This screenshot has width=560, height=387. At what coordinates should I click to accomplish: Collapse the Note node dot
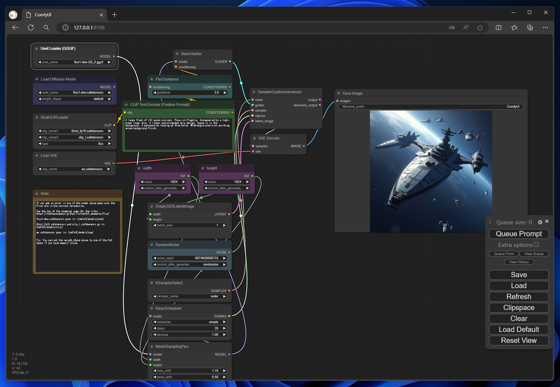coord(36,194)
